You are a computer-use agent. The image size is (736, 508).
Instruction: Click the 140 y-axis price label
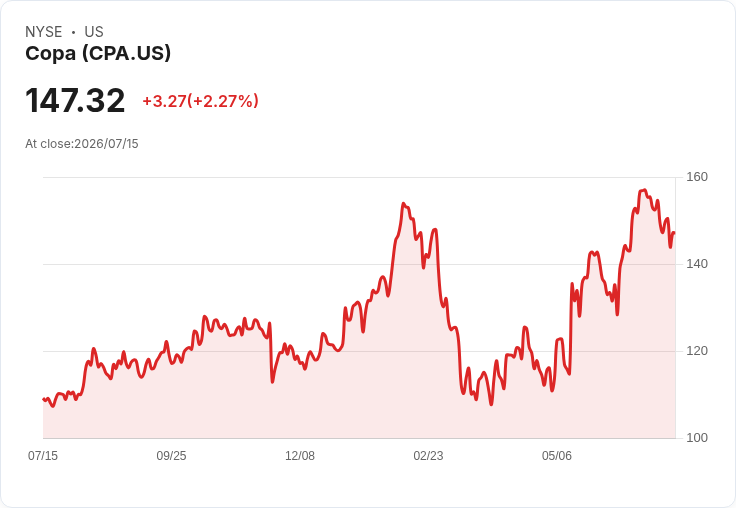697,264
